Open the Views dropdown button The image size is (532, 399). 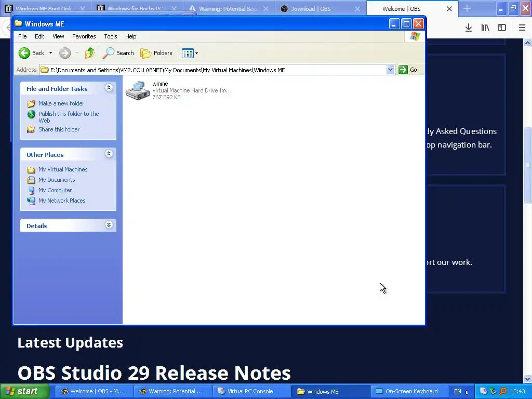click(190, 53)
